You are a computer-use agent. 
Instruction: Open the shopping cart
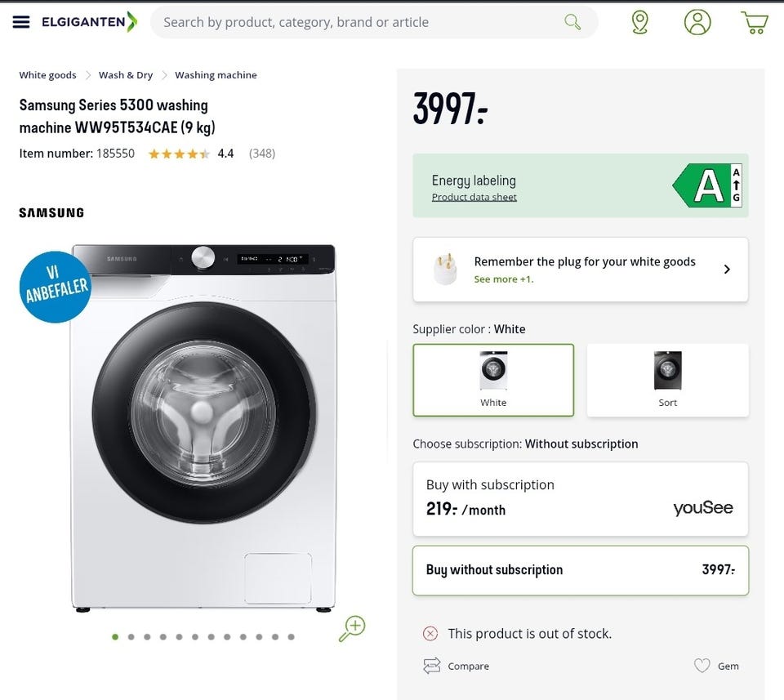point(755,23)
